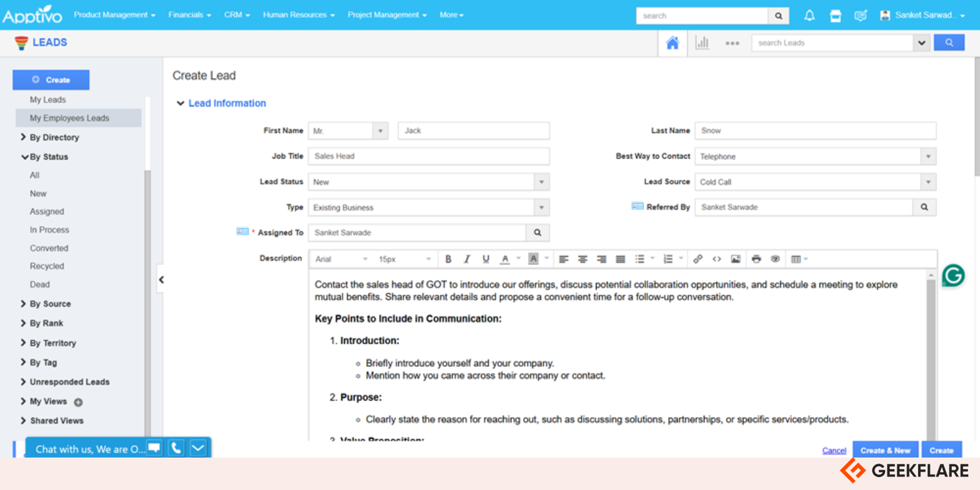Expand the By Source tree item
The image size is (980, 490).
click(x=23, y=304)
